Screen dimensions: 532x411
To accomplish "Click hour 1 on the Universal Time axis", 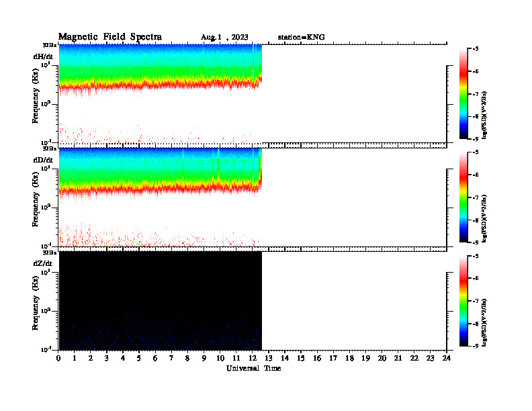I will pyautogui.click(x=75, y=358).
